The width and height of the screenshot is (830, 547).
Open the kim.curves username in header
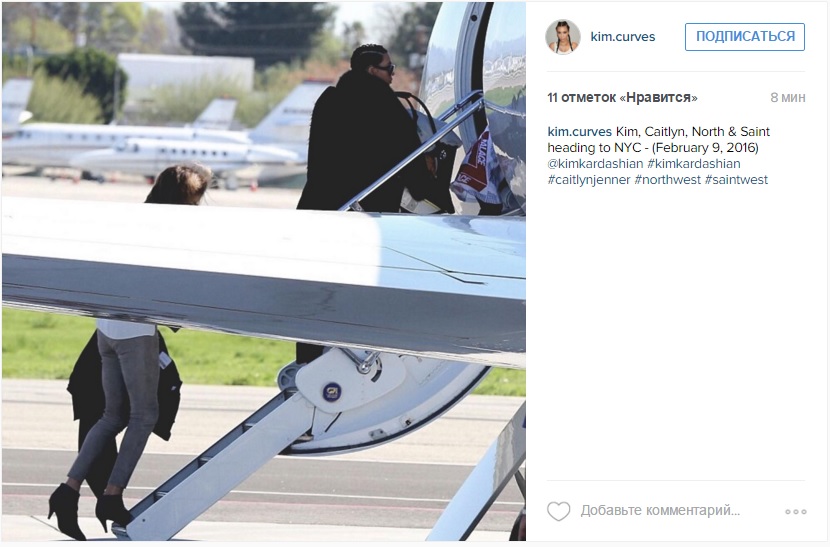point(622,37)
